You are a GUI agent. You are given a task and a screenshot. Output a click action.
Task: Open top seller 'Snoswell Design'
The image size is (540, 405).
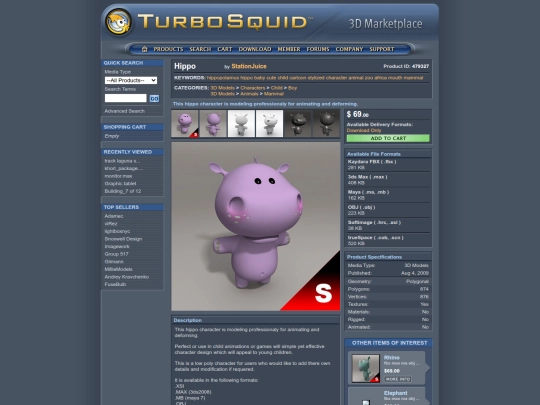coord(123,239)
